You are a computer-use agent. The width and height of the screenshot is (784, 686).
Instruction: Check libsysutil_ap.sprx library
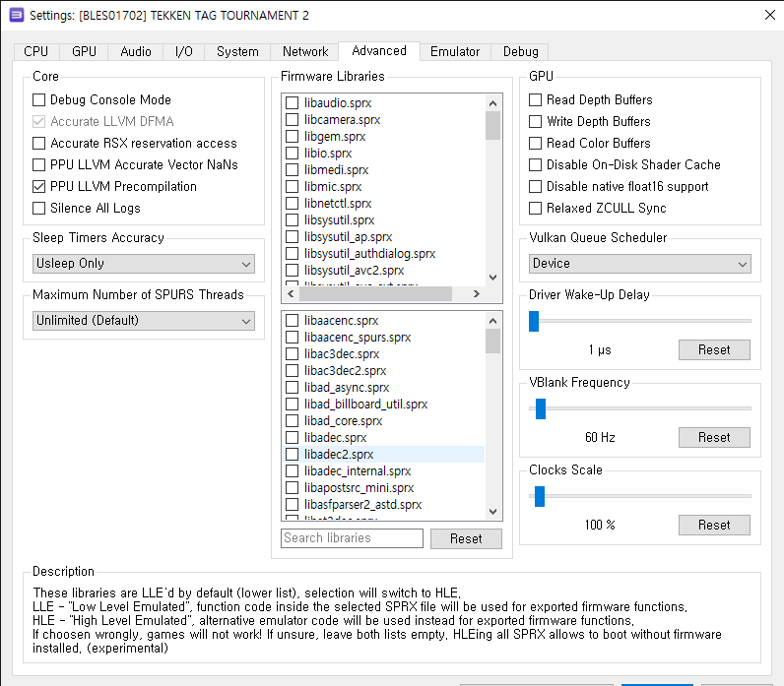click(x=292, y=237)
